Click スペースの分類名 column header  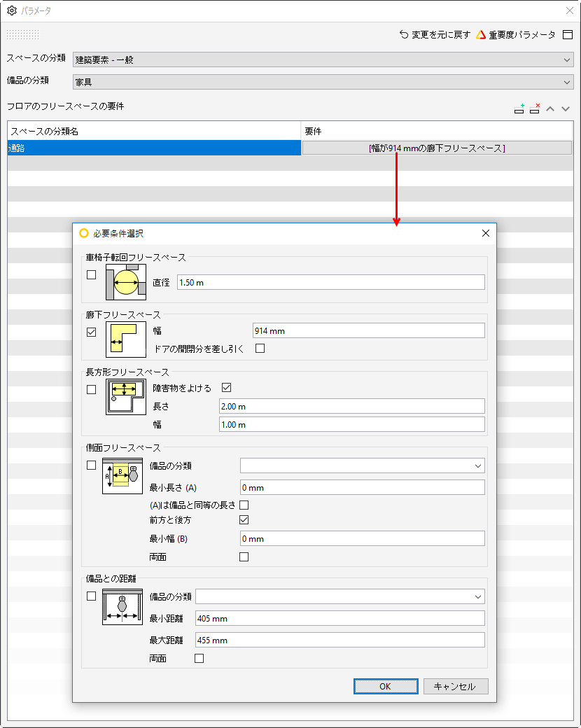pyautogui.click(x=154, y=131)
